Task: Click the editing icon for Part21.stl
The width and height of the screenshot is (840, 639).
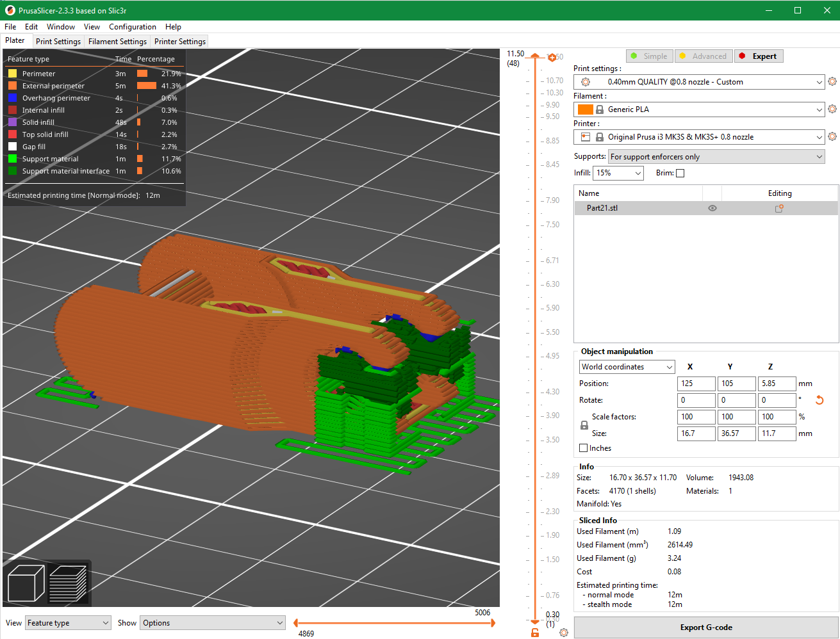Action: pyautogui.click(x=779, y=208)
